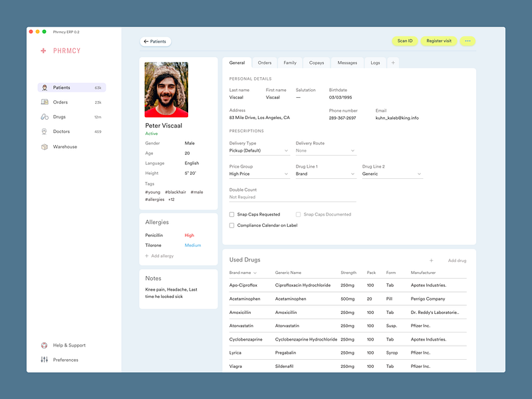Click Perrigo Company manufacturer cell
The height and width of the screenshot is (399, 532).
428,299
